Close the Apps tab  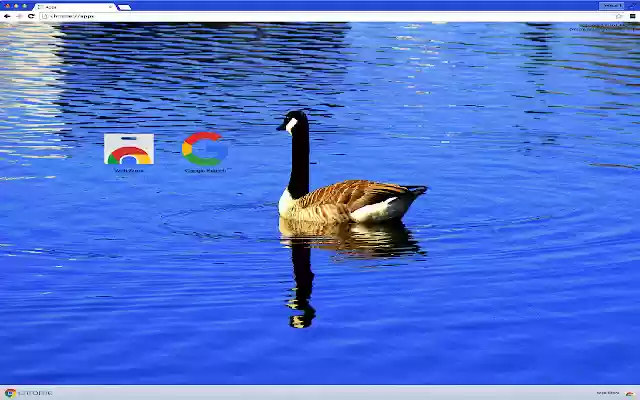110,7
